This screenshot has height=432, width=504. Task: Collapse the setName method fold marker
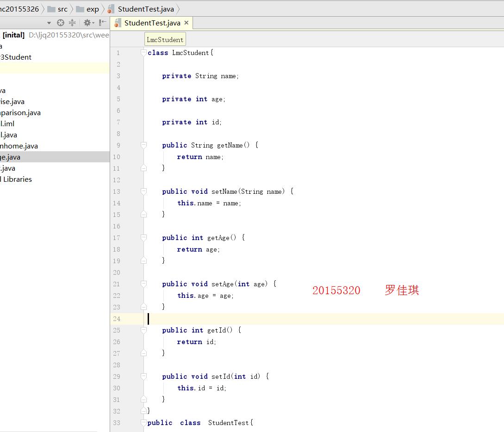point(143,191)
